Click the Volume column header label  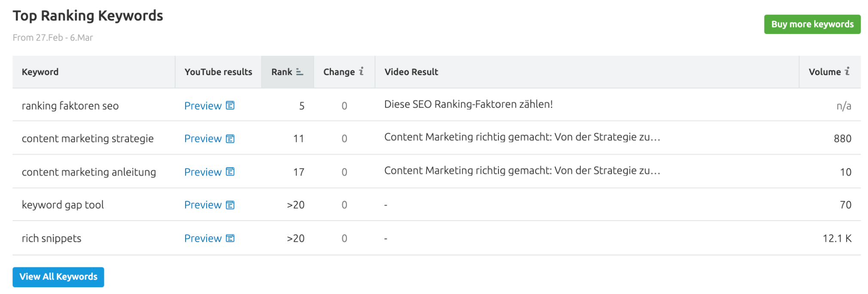[825, 72]
